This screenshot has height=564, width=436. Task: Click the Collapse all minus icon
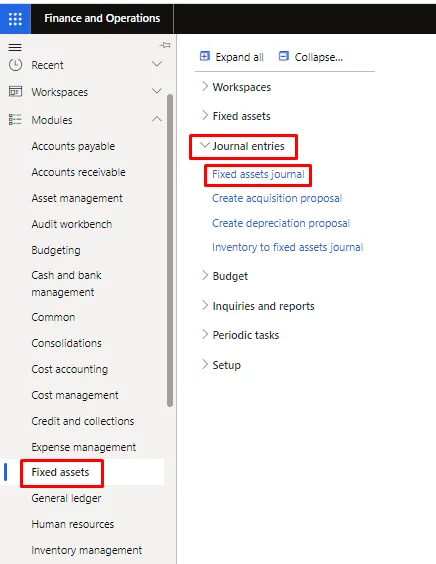tap(284, 56)
